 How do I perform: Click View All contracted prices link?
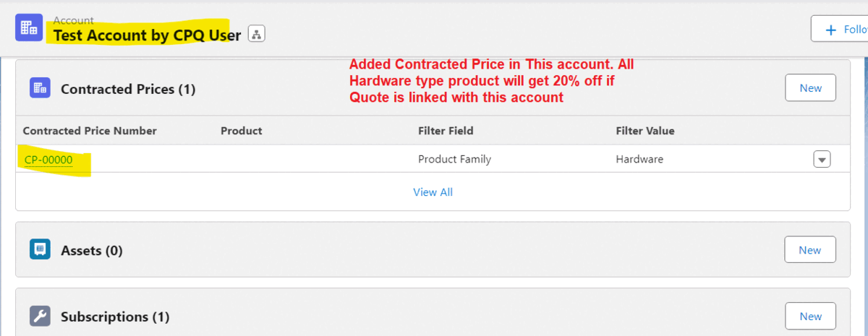coord(433,192)
